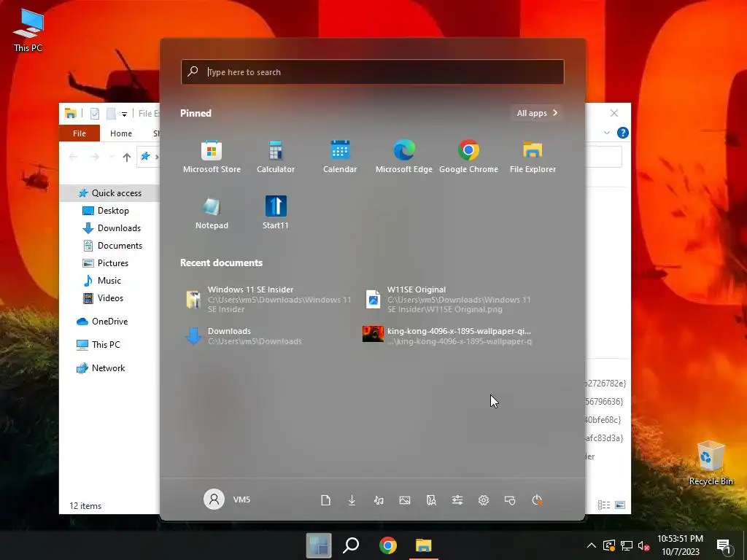Open the Control Panel sliders icon
747x560 pixels.
(457, 500)
